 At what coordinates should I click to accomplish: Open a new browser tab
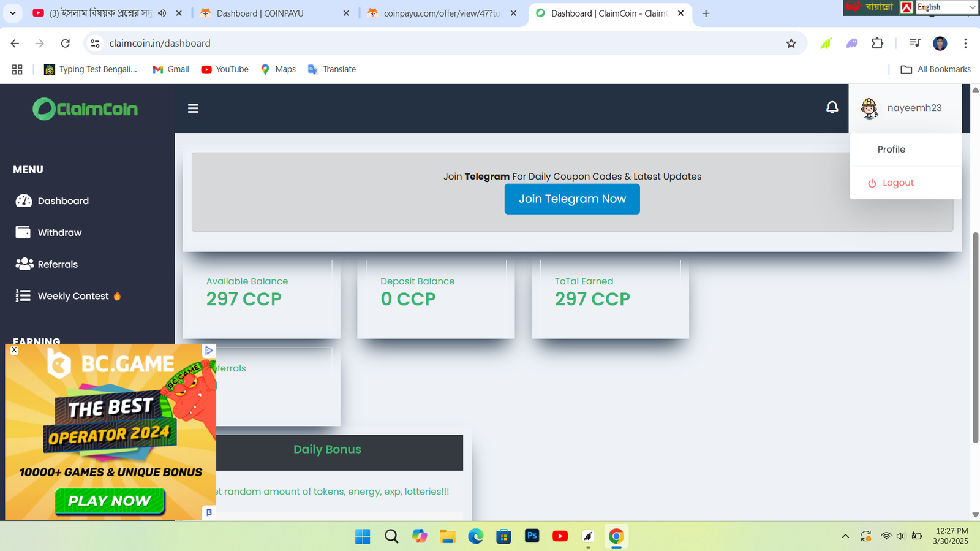click(706, 13)
